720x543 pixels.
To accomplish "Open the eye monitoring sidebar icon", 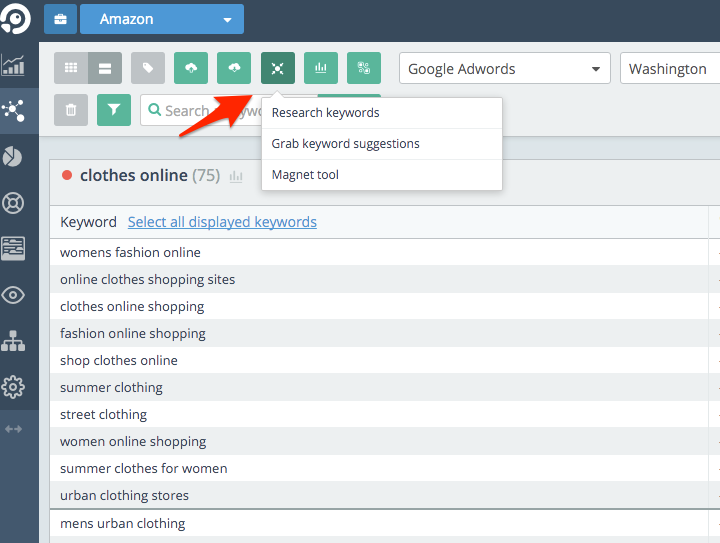I will click(13, 295).
